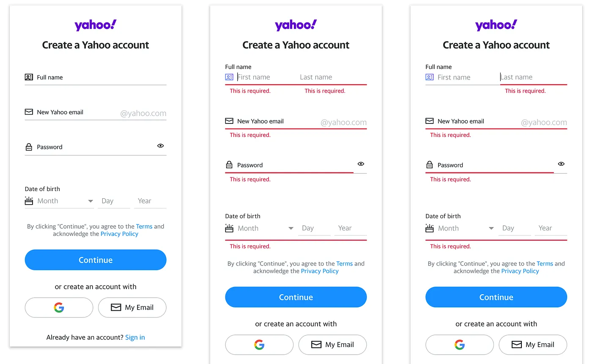Viewport: 592px width, 364px height.
Task: Click My Email button in middle panel
Action: [332, 345]
